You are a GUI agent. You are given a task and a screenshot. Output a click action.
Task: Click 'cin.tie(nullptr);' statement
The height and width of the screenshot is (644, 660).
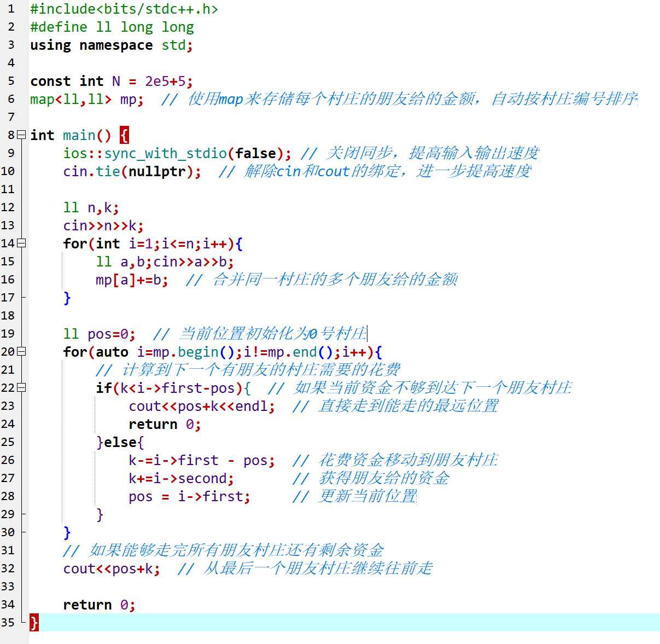(x=132, y=172)
